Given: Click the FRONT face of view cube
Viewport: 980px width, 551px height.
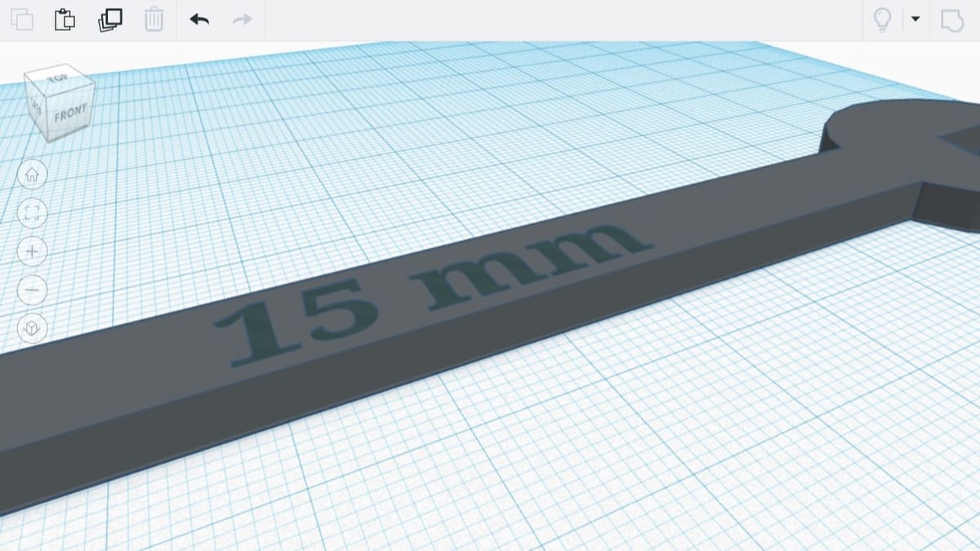Looking at the screenshot, I should click(69, 113).
